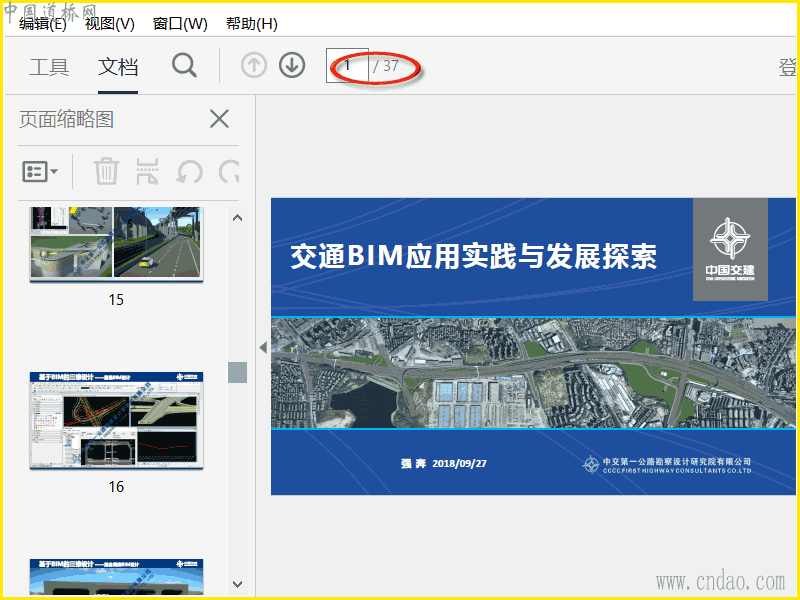Screen dimensions: 800x600
Task: Switch to the 工具 tab
Action: click(49, 67)
